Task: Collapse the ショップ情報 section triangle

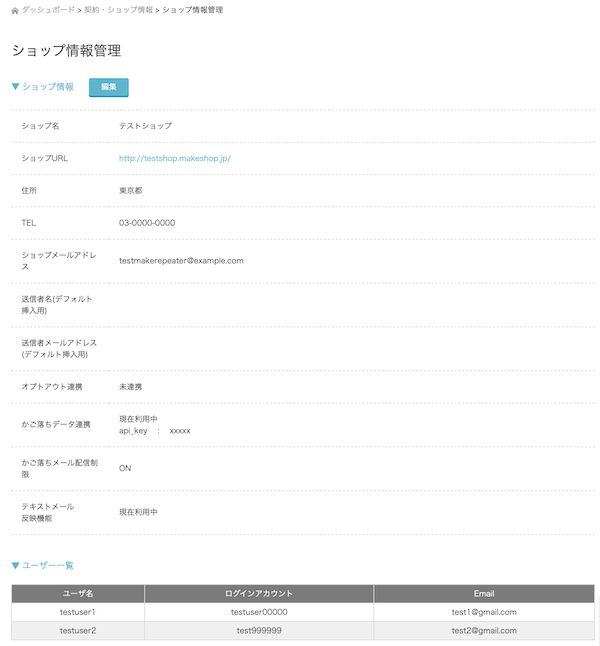Action: 15,87
